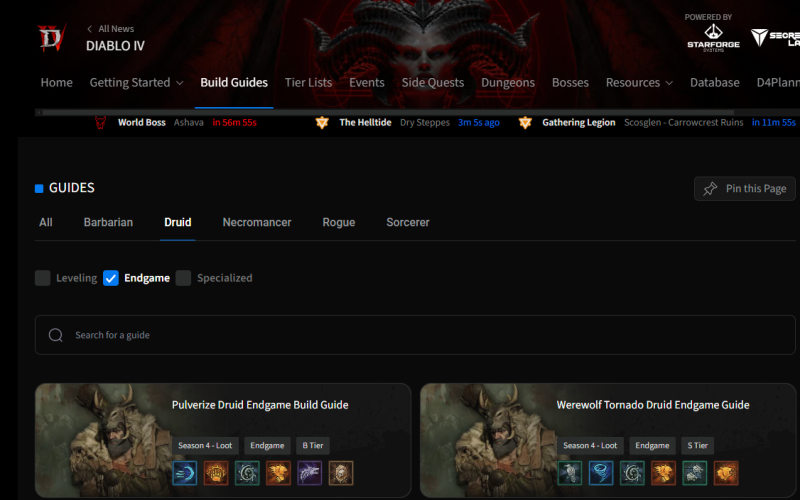Viewport: 800px width, 500px height.
Task: Click fifth skill icon on Pulverize Druid card
Action: pos(309,473)
